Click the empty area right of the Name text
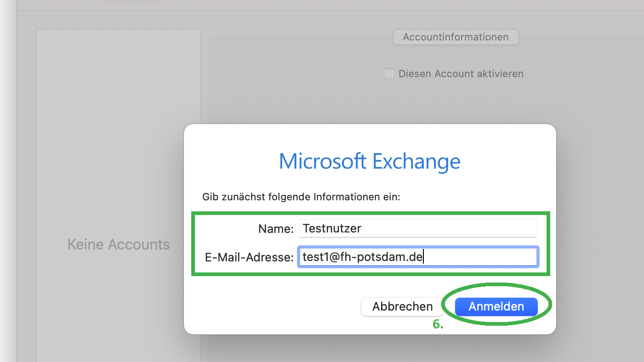 450,228
